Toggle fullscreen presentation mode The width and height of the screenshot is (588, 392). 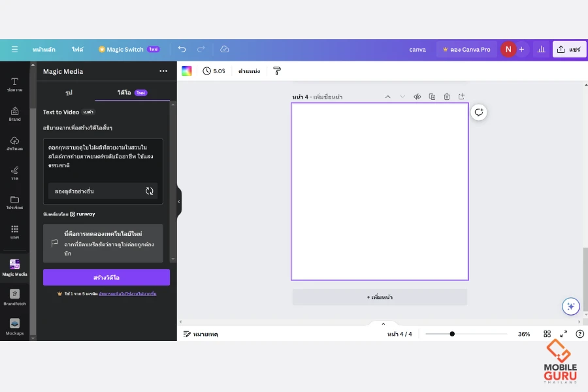[563, 334]
